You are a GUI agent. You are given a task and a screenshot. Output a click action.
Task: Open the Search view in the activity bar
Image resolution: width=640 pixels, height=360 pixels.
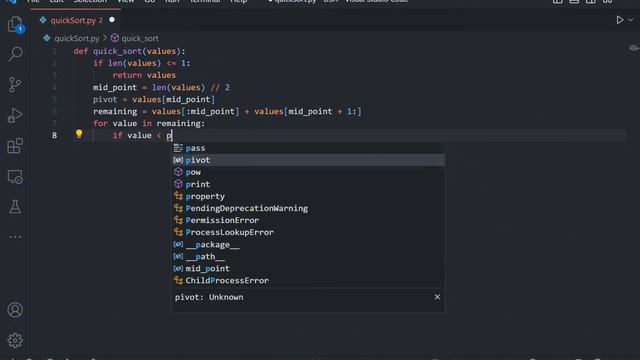coord(15,54)
